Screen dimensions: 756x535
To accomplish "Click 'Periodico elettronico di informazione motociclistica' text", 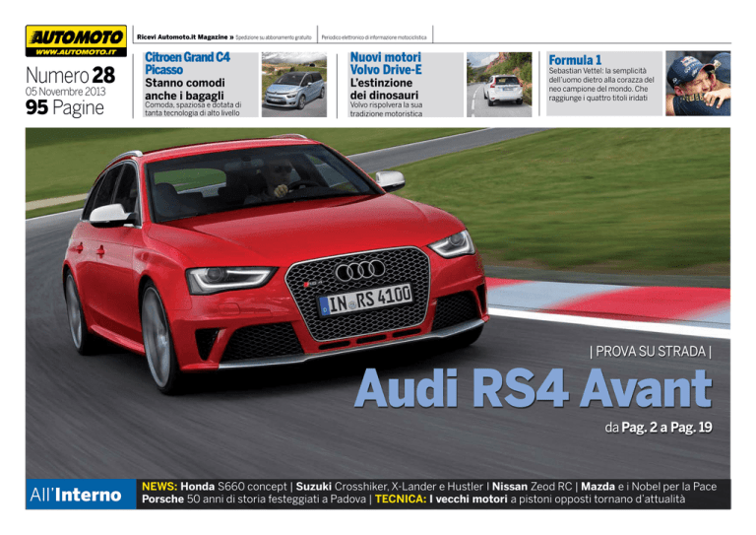I will 374,37.
